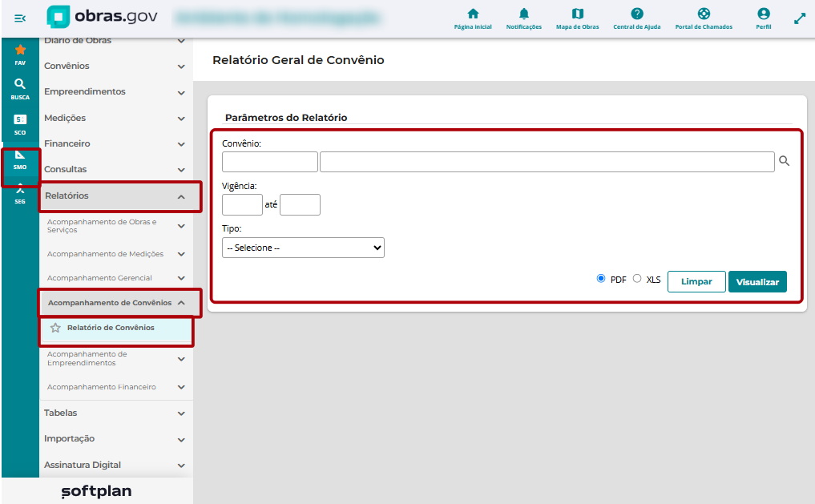
Task: Open FAV favorites star in sidebar
Action: [20, 55]
